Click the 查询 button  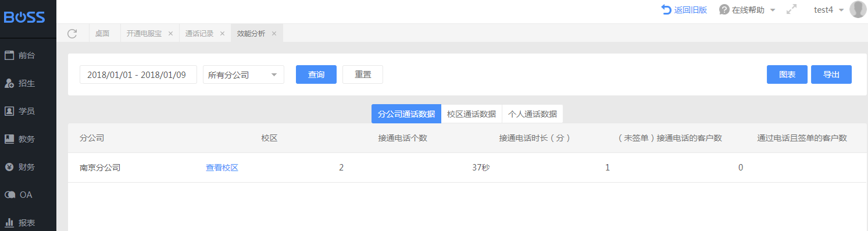click(x=316, y=74)
